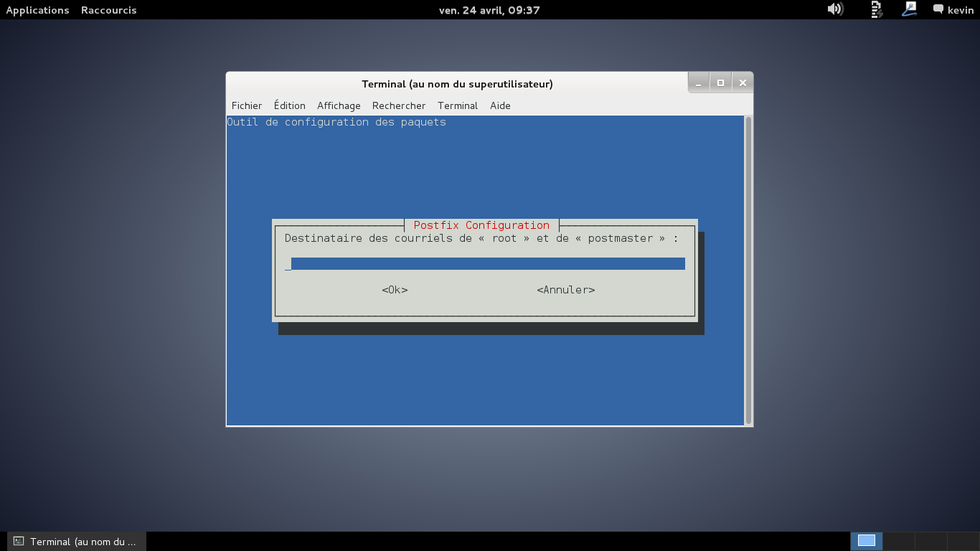Click the 'Postfix Configuration' dialog title
This screenshot has height=551, width=980.
[481, 225]
